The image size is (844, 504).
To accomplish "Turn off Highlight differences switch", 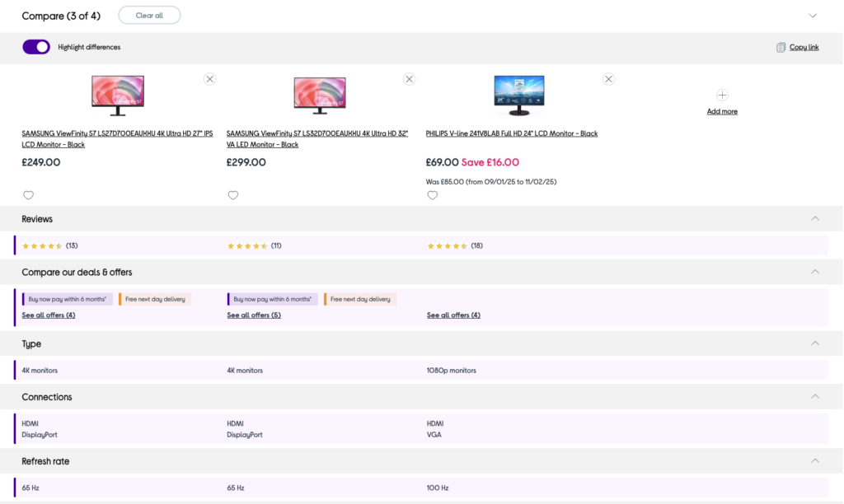I will [x=36, y=47].
